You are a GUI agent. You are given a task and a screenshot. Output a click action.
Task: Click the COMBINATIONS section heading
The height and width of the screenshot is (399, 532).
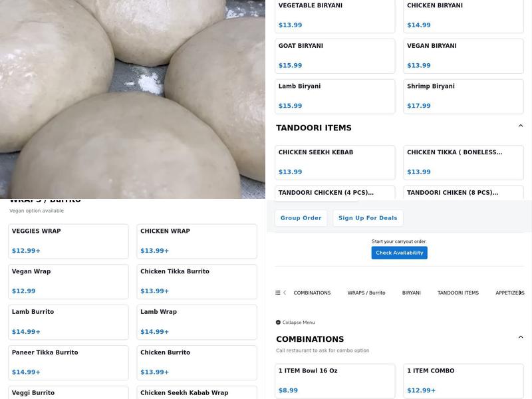[310, 339]
